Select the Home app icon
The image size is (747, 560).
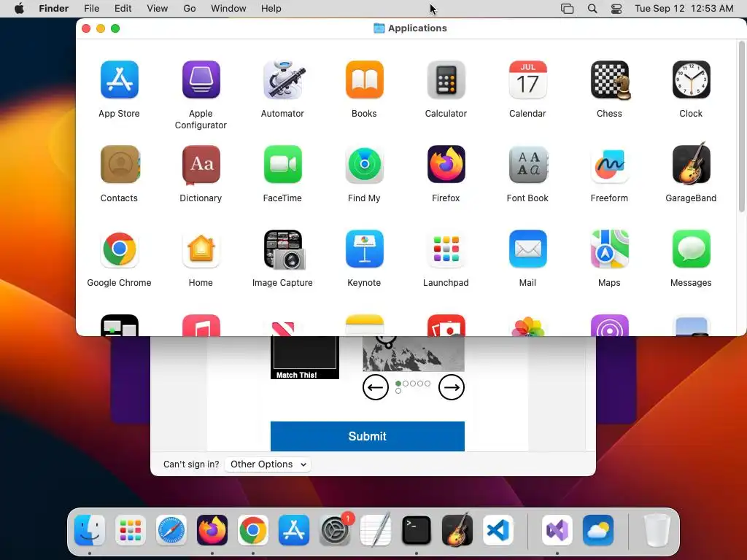tap(201, 249)
